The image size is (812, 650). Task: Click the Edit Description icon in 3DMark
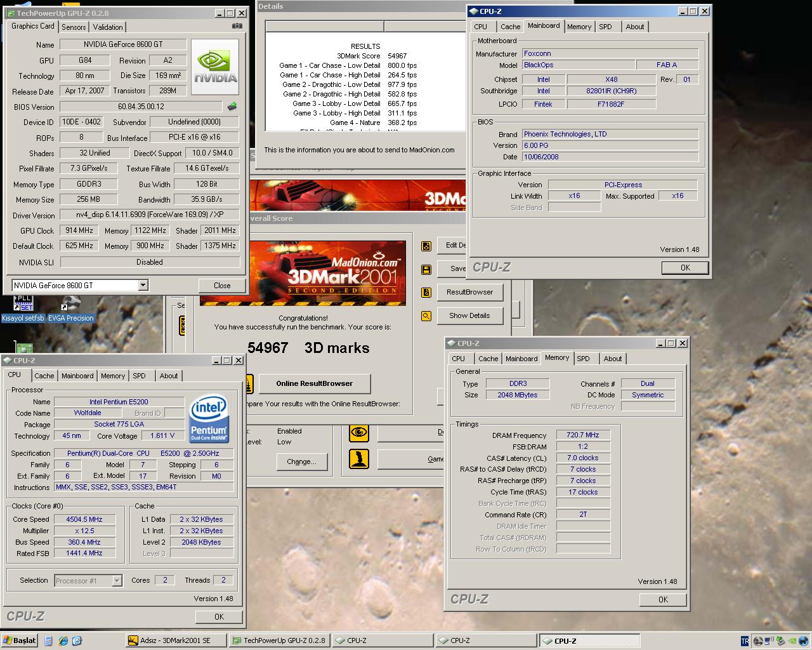pos(426,246)
